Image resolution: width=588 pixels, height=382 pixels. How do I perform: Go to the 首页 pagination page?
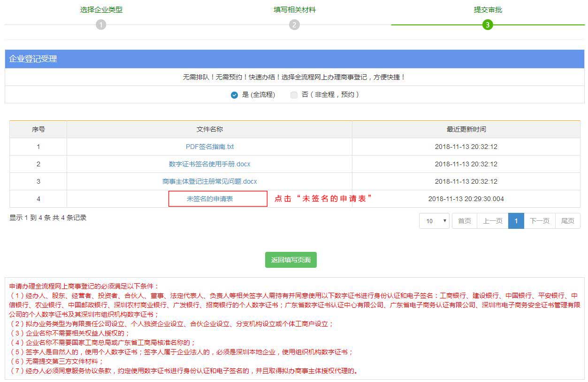464,220
